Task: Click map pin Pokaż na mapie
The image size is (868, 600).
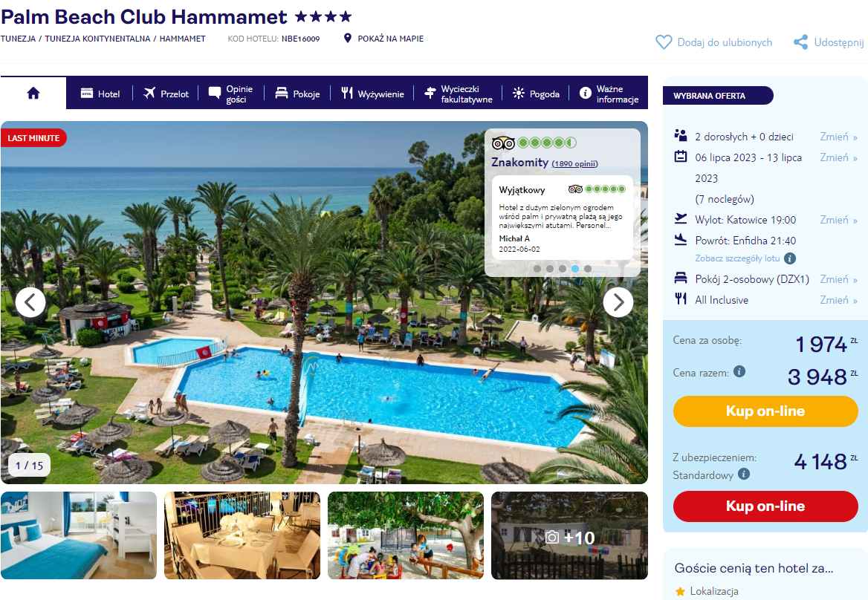Action: 348,38
